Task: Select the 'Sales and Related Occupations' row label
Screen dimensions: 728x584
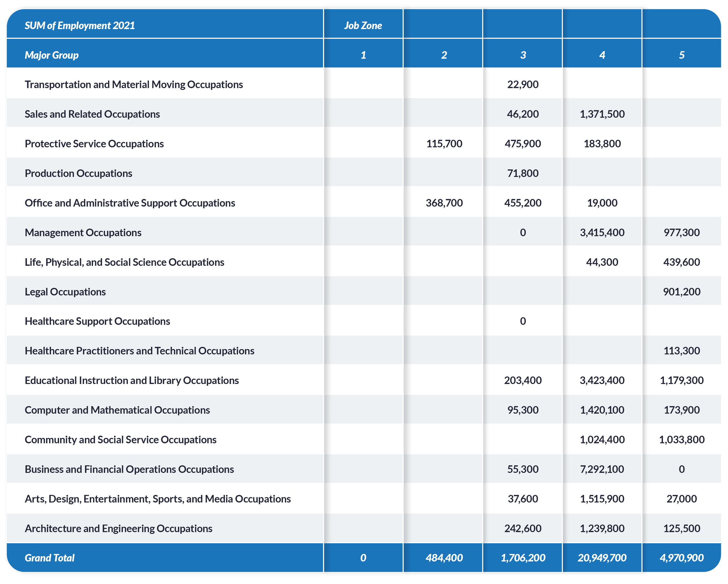Action: click(x=92, y=114)
